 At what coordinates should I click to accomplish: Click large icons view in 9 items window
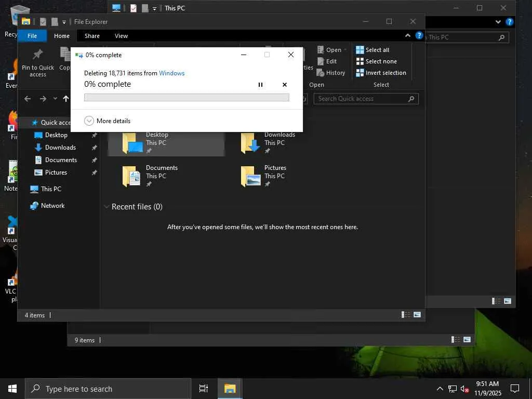click(467, 340)
